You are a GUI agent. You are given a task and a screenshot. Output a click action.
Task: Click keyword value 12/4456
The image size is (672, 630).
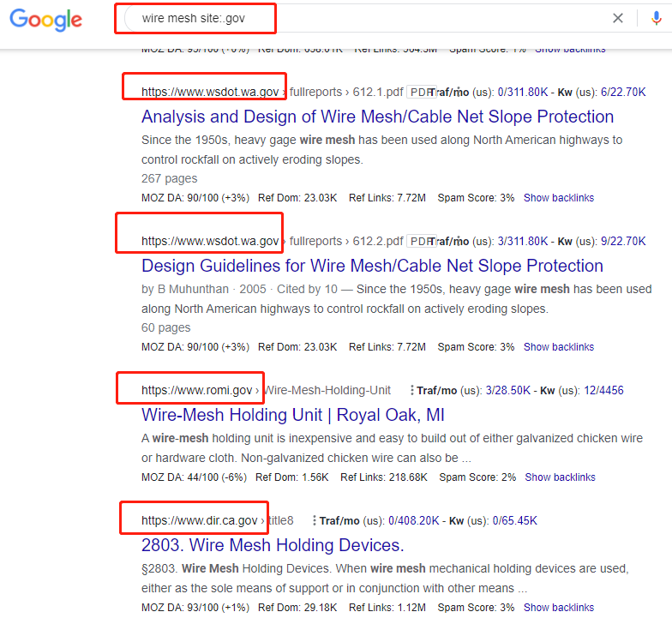pyautogui.click(x=603, y=391)
